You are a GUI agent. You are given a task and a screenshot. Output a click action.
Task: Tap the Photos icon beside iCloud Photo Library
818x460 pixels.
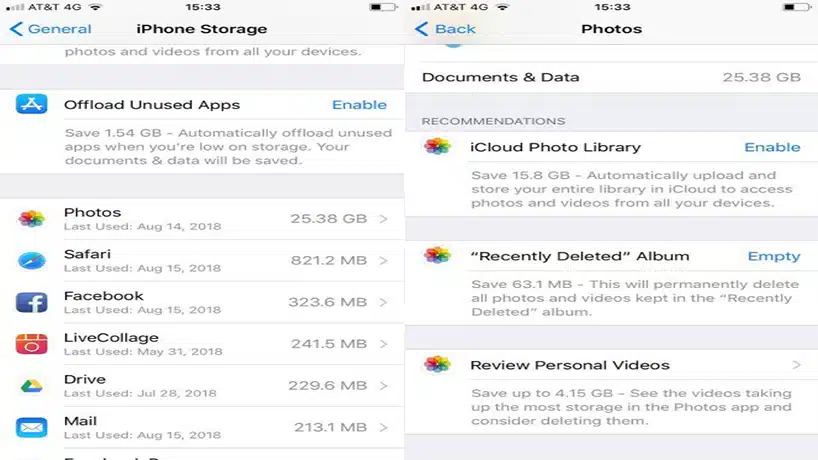437,147
